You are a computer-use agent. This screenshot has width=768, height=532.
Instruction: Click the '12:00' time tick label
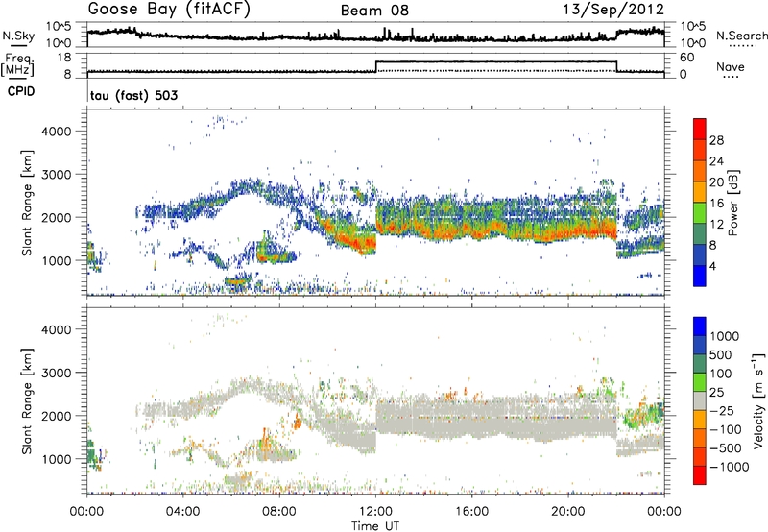tap(375, 512)
